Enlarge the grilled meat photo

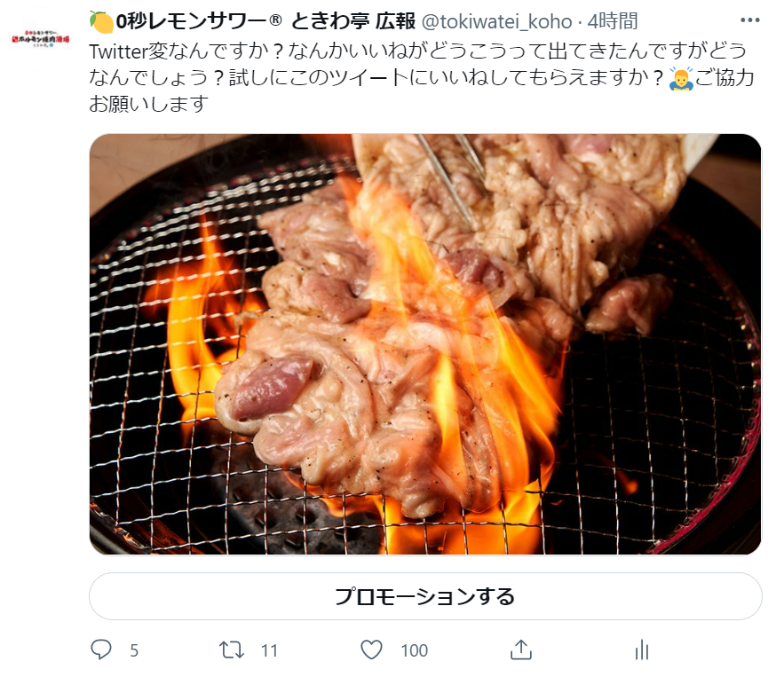pyautogui.click(x=425, y=344)
